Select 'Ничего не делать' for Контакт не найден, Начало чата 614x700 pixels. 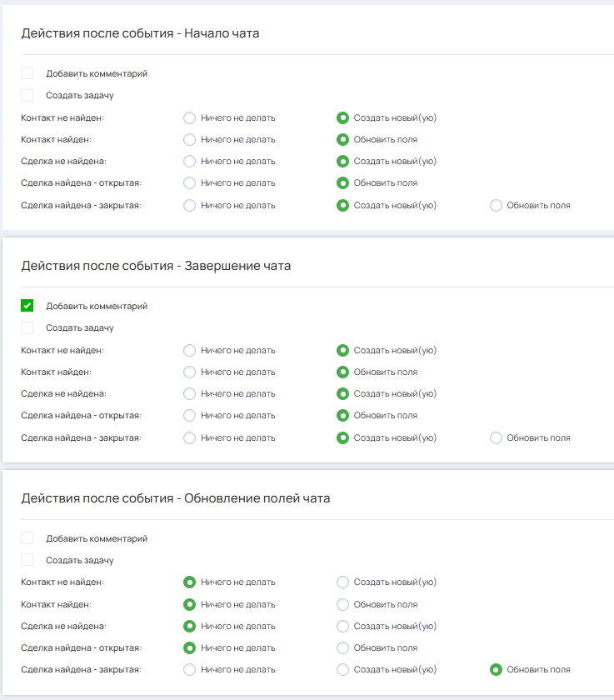189,117
